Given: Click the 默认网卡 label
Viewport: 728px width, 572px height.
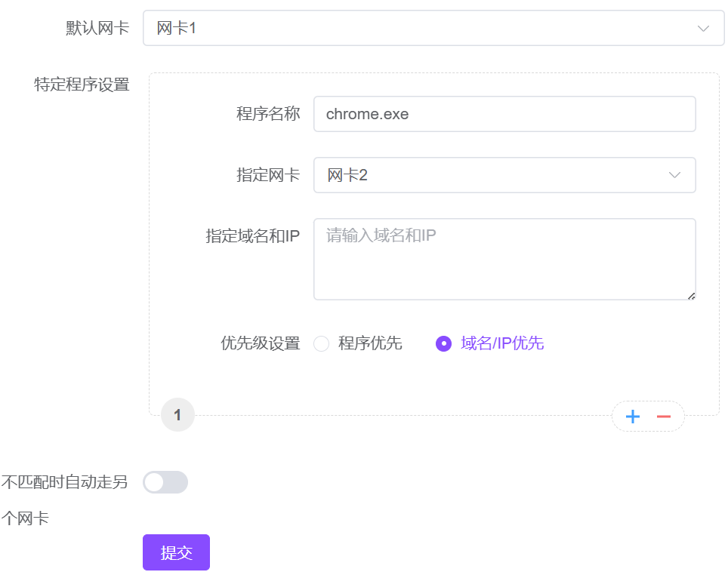Looking at the screenshot, I should [97, 28].
